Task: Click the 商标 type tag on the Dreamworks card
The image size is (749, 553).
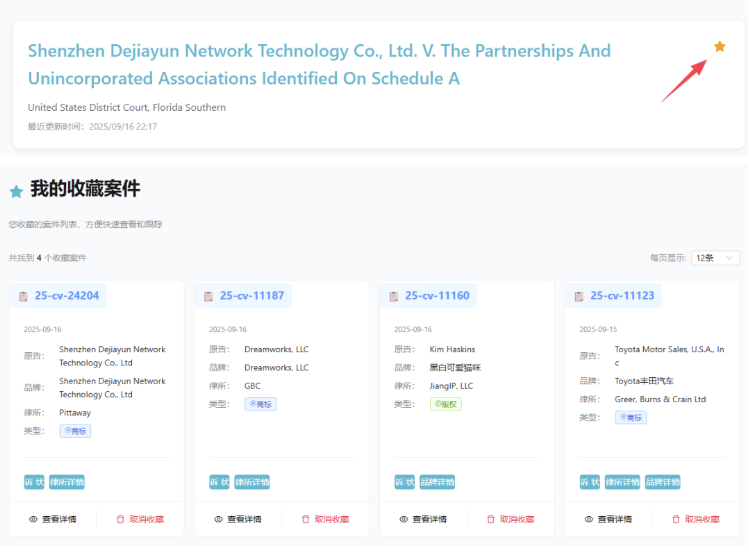Action: (x=260, y=404)
